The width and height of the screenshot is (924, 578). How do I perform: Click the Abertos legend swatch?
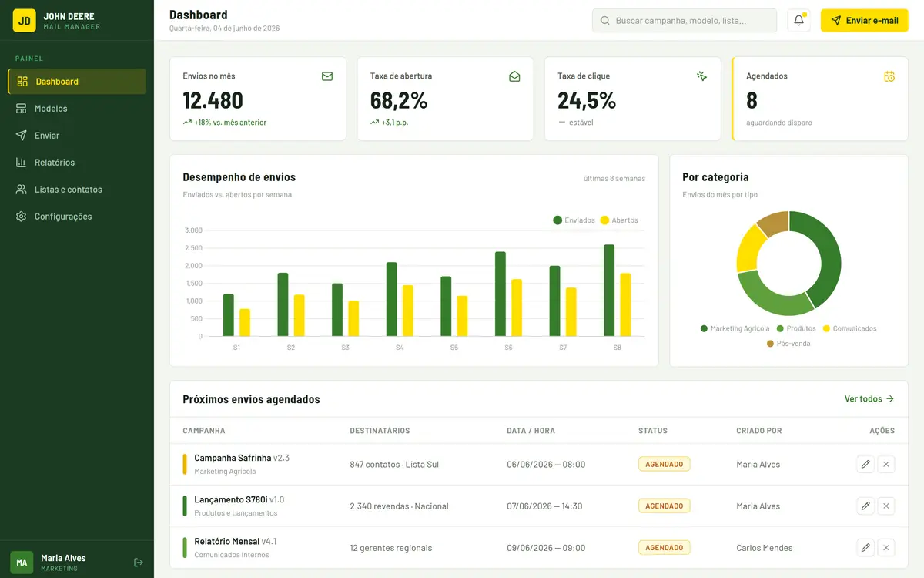[x=604, y=220]
